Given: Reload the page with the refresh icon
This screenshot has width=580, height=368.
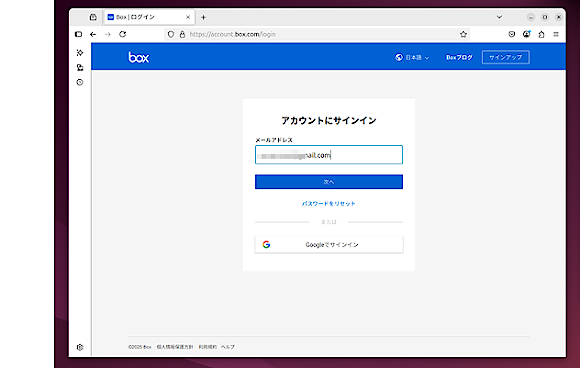Looking at the screenshot, I should click(122, 34).
